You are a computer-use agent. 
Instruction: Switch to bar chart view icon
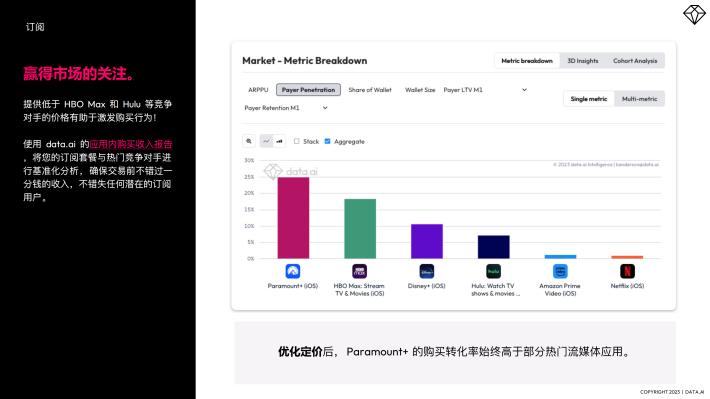(279, 141)
